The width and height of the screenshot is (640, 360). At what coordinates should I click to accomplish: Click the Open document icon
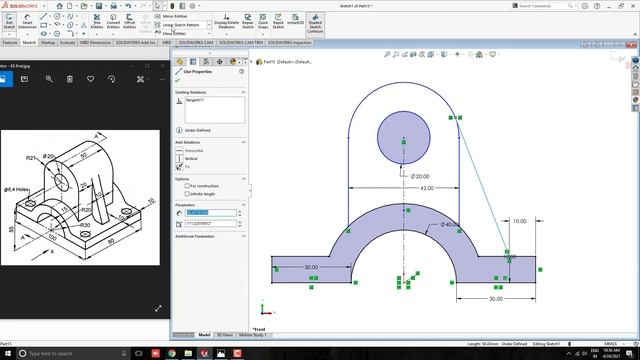tap(84, 6)
